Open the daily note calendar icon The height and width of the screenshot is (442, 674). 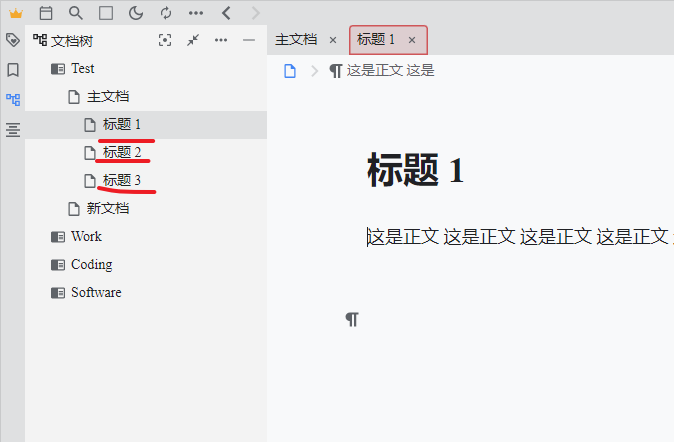coord(46,13)
